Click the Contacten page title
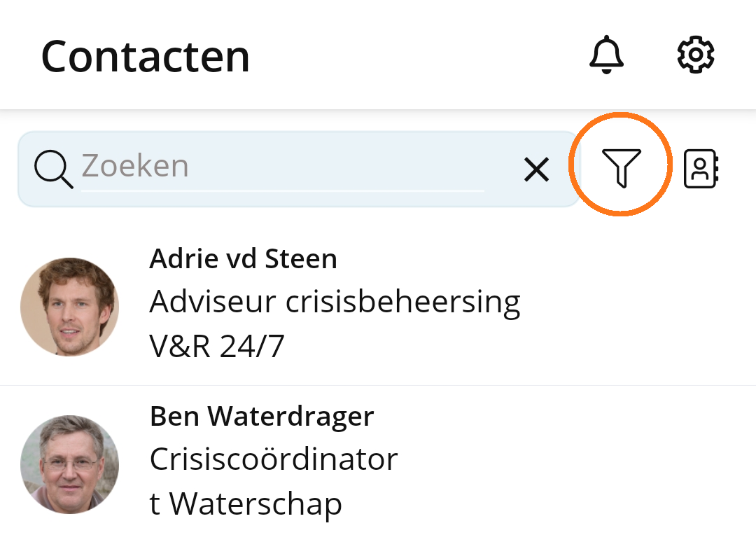The image size is (756, 542). 145,57
